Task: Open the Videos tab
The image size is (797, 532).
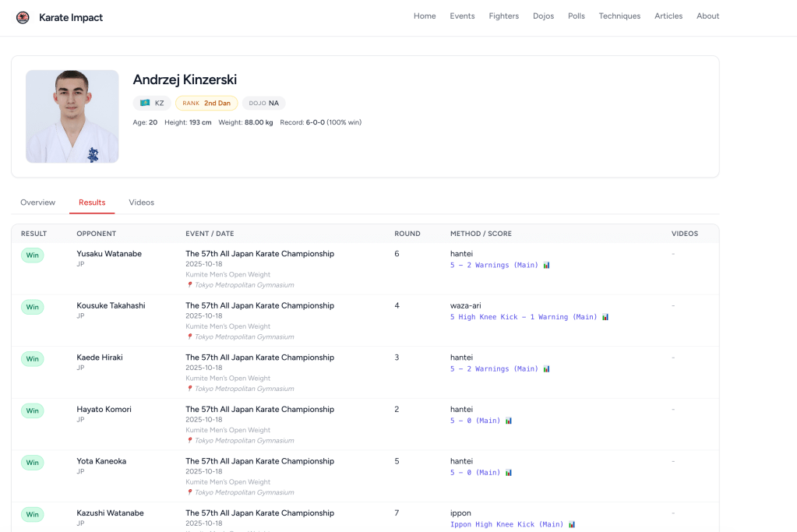Action: click(141, 203)
